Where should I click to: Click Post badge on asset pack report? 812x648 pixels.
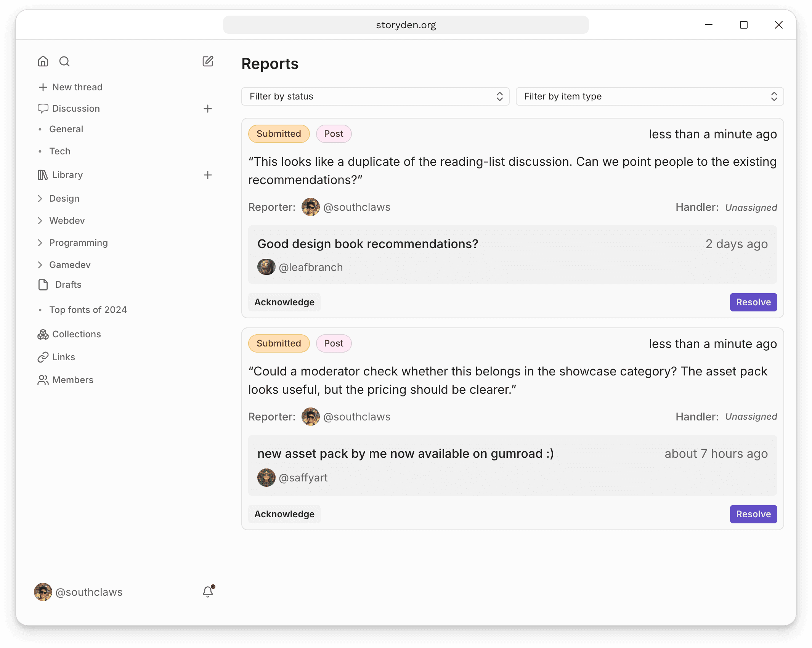coord(334,343)
